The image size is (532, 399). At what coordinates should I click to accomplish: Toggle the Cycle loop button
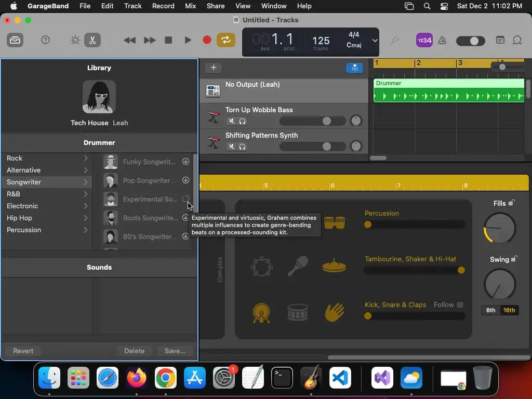click(226, 40)
